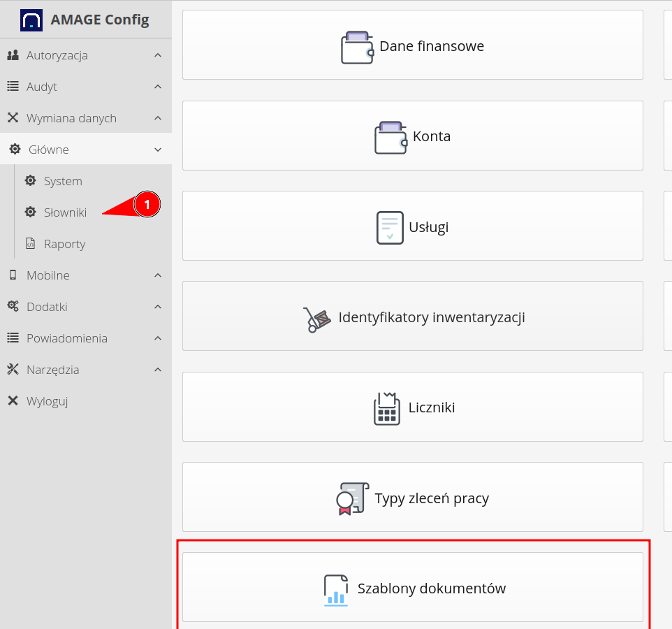Image resolution: width=672 pixels, height=629 pixels.
Task: Open Słowniki in the sidebar
Action: (x=65, y=212)
